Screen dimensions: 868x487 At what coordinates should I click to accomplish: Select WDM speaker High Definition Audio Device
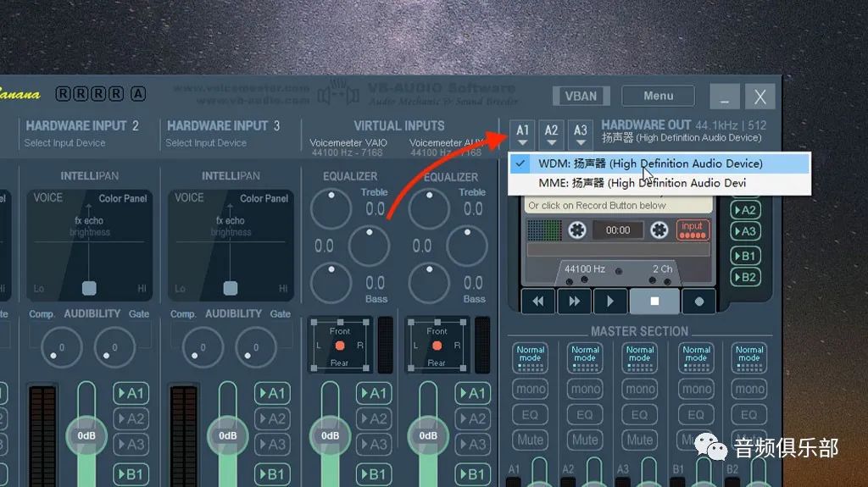point(659,163)
